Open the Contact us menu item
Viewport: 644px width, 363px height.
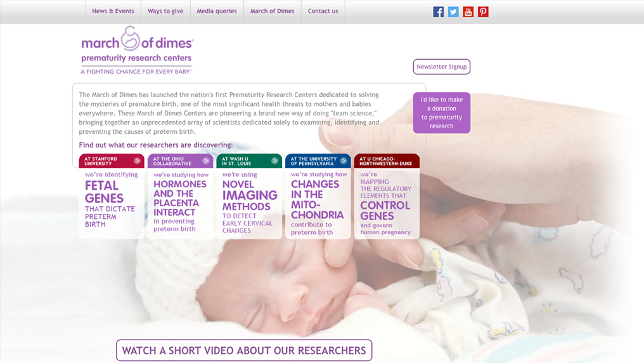point(323,11)
